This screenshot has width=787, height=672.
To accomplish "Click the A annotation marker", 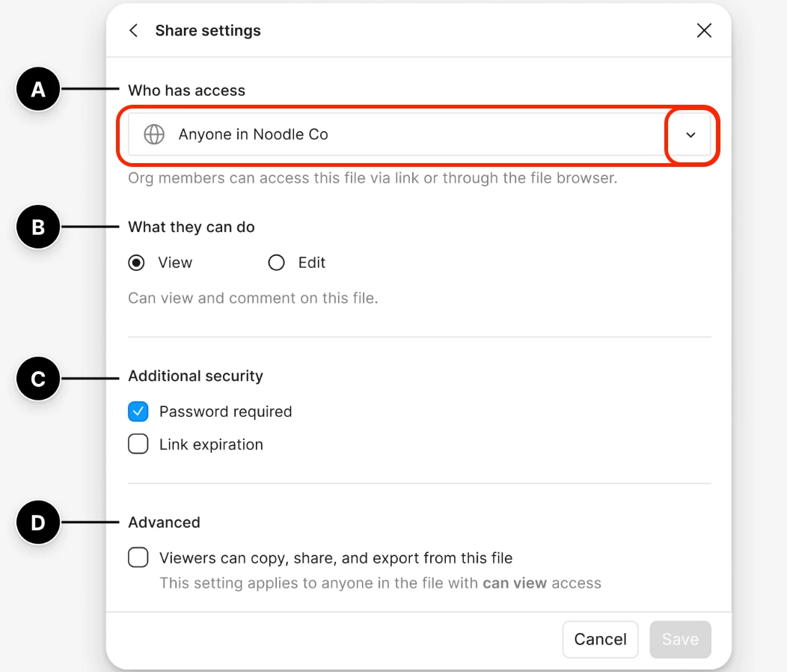I will pos(38,89).
